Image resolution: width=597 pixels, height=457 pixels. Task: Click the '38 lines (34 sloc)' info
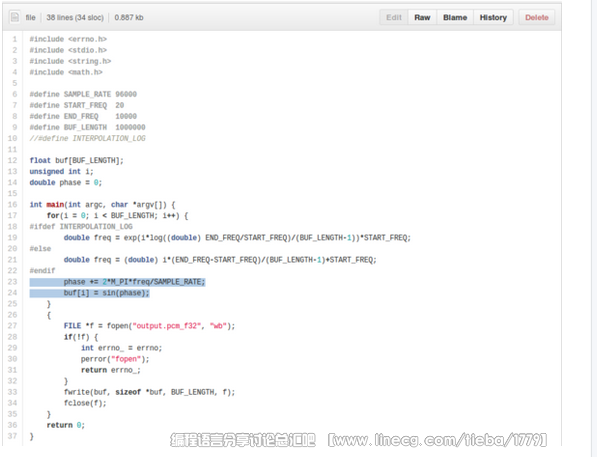coord(75,18)
